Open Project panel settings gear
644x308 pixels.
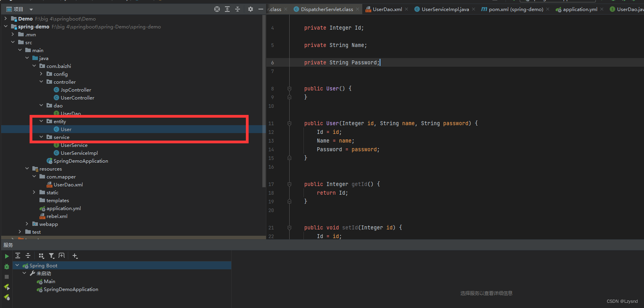tap(251, 9)
